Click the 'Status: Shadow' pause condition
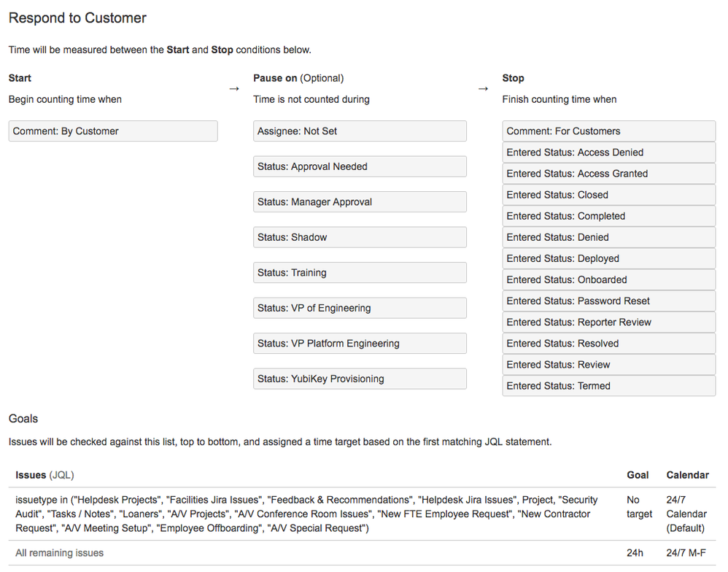Image resolution: width=728 pixels, height=572 pixels. (x=360, y=237)
